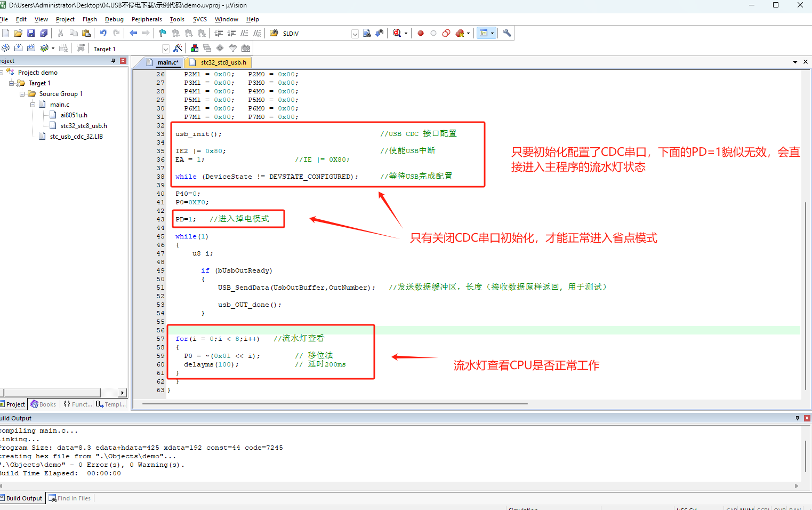The image size is (812, 510).
Task: Click the editor vertical scrollbar thumb
Action: click(x=805, y=296)
